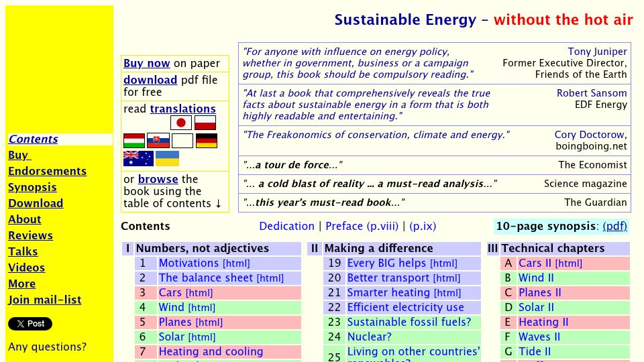The image size is (644, 362).
Task: Open chapter 6 Solar
Action: tap(172, 337)
